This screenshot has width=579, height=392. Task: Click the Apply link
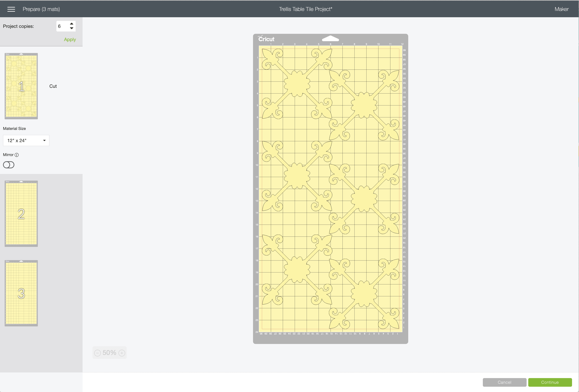(x=70, y=40)
